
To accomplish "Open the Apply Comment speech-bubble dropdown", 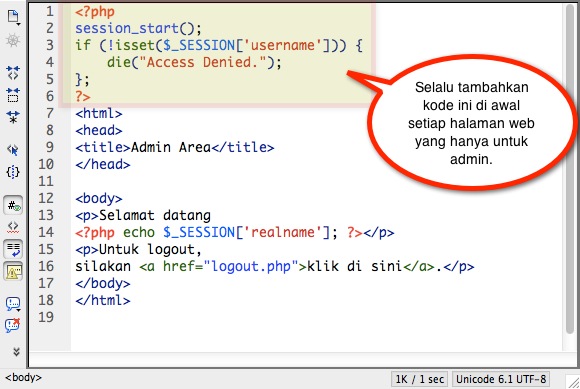I will [x=13, y=304].
